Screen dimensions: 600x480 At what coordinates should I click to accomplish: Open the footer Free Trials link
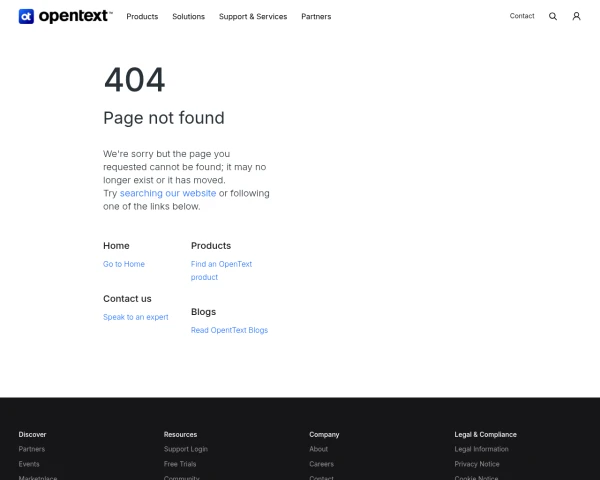pos(182,464)
